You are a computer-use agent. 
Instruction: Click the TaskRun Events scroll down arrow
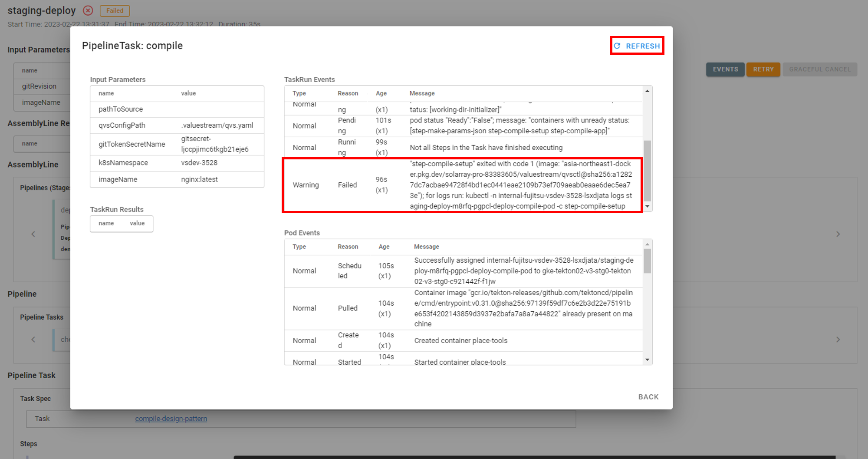point(647,207)
